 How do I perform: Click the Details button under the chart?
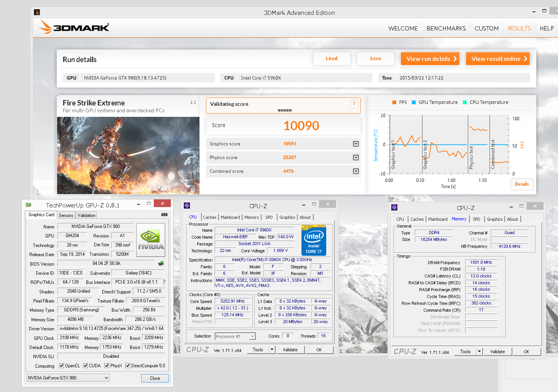[522, 184]
